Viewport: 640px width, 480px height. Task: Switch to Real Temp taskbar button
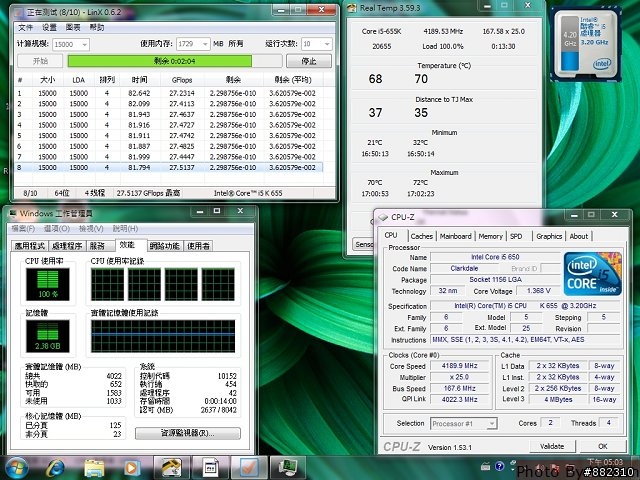click(171, 468)
